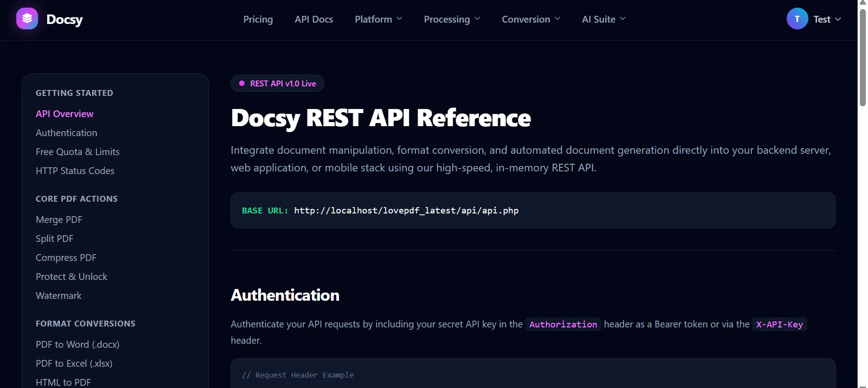This screenshot has height=388, width=868.
Task: Open the Test account dropdown
Action: [827, 19]
